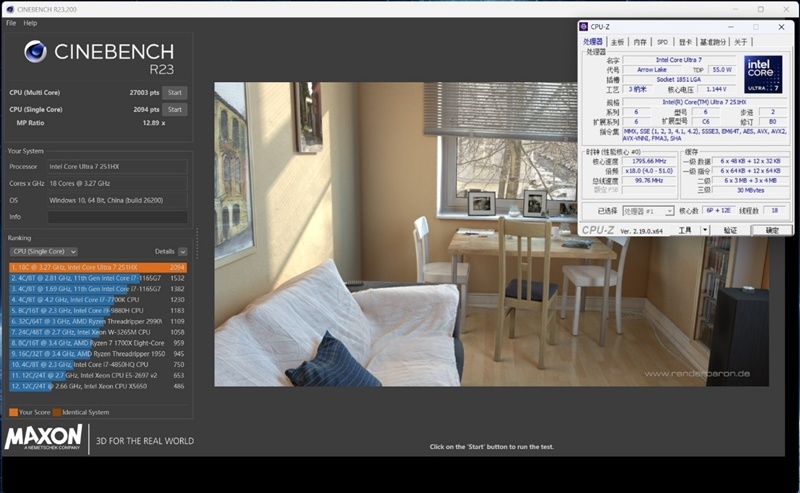The width and height of the screenshot is (800, 493).
Task: Select ranking row 2 i7-1165G7 at 2.81 GHz
Action: click(97, 278)
